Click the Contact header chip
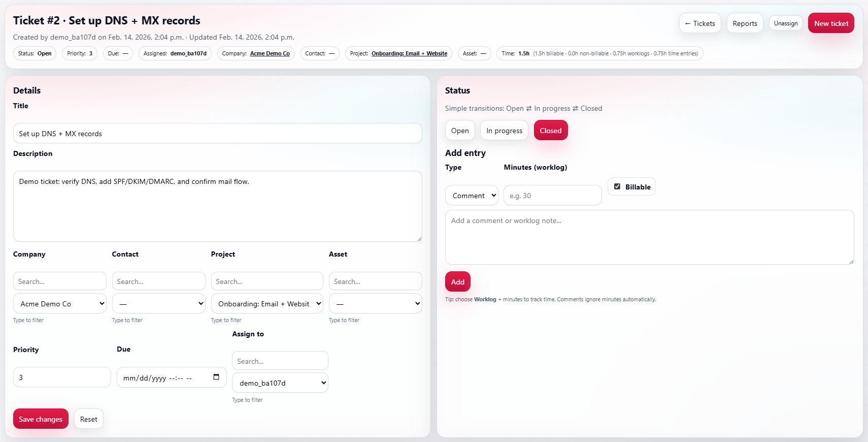Image resolution: width=868 pixels, height=442 pixels. [x=320, y=53]
